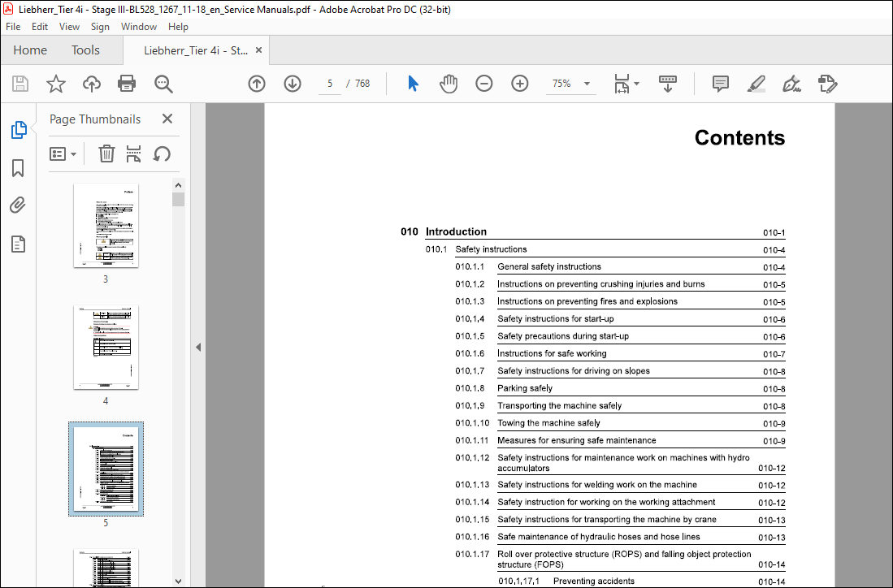Screen dimensions: 893x588
Task: Click 'Measures for ensuring safe maintenance' entry
Action: pyautogui.click(x=620, y=440)
